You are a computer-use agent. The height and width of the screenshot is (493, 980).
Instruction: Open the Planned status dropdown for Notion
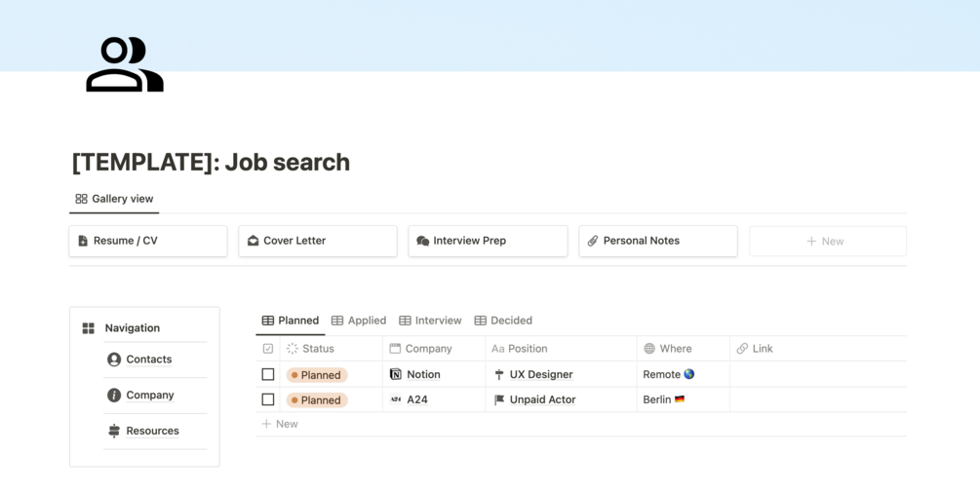click(x=317, y=375)
